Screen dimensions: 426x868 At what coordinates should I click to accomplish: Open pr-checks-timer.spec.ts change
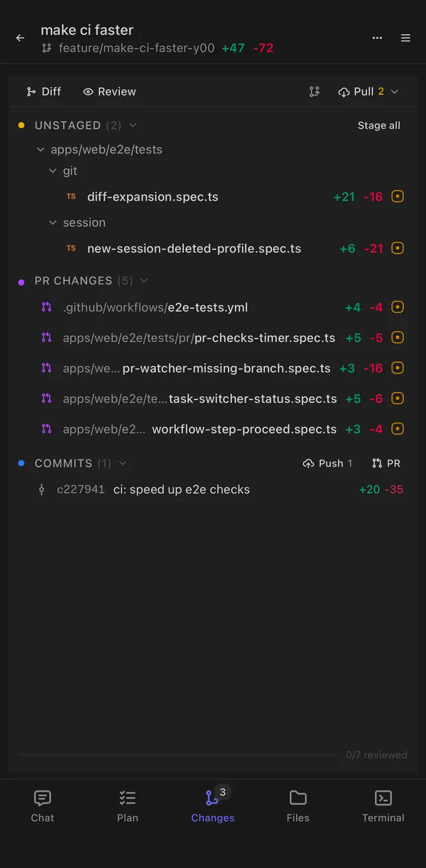(199, 337)
